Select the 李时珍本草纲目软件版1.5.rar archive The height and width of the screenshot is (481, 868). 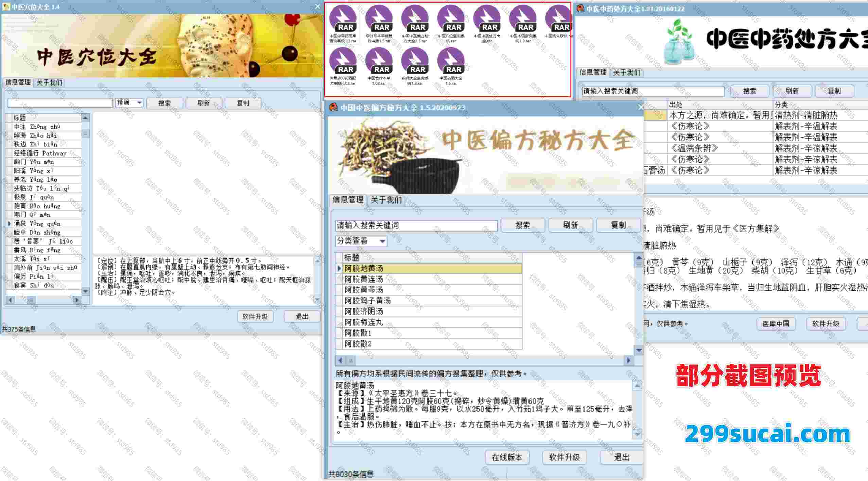(x=379, y=24)
